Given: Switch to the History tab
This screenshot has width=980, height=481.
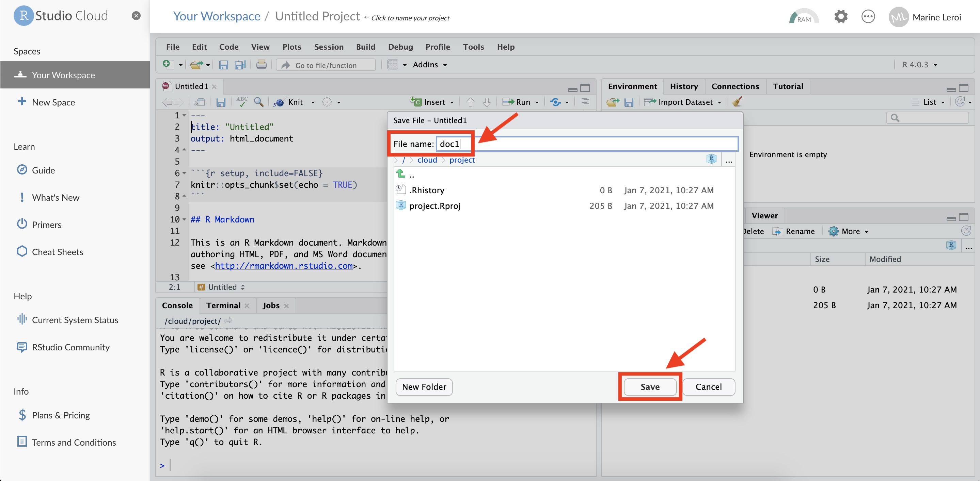Looking at the screenshot, I should pos(684,86).
